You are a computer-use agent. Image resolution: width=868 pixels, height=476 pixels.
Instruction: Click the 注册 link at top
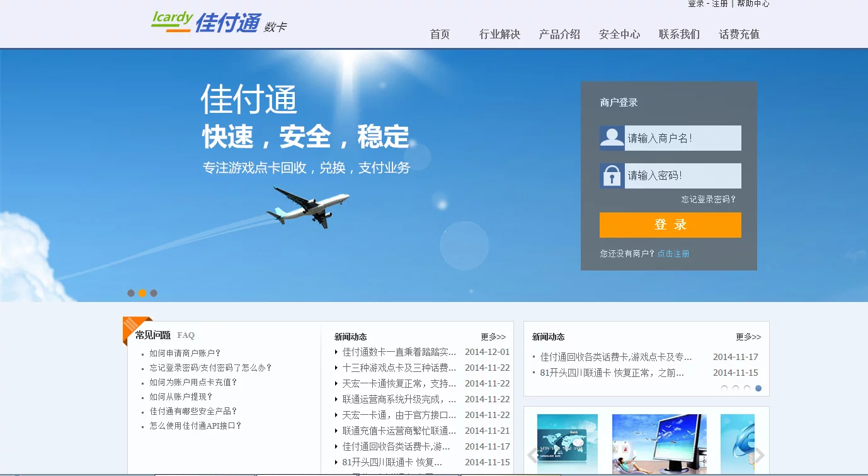pos(720,3)
